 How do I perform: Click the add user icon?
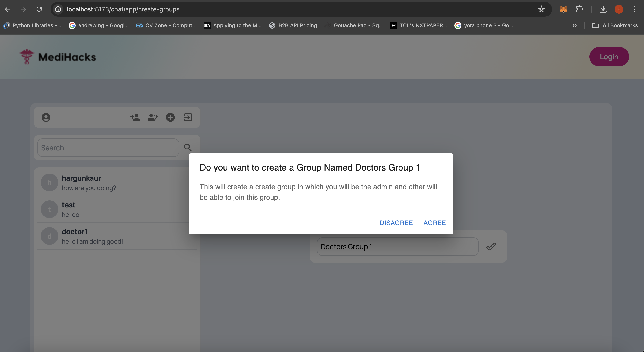(135, 117)
